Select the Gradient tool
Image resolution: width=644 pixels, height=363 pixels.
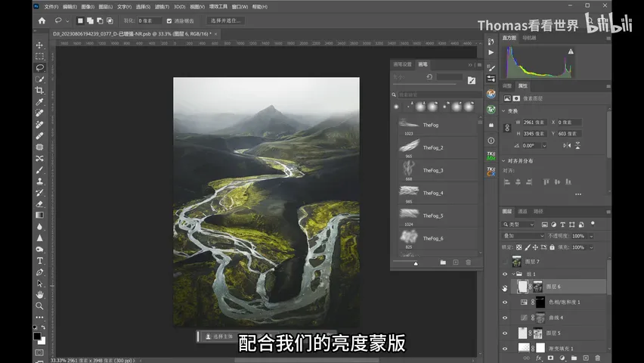39,215
